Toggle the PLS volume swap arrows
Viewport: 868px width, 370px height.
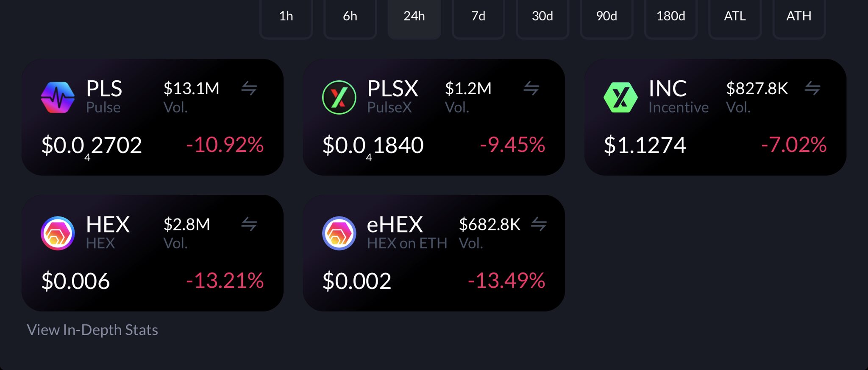pyautogui.click(x=249, y=88)
